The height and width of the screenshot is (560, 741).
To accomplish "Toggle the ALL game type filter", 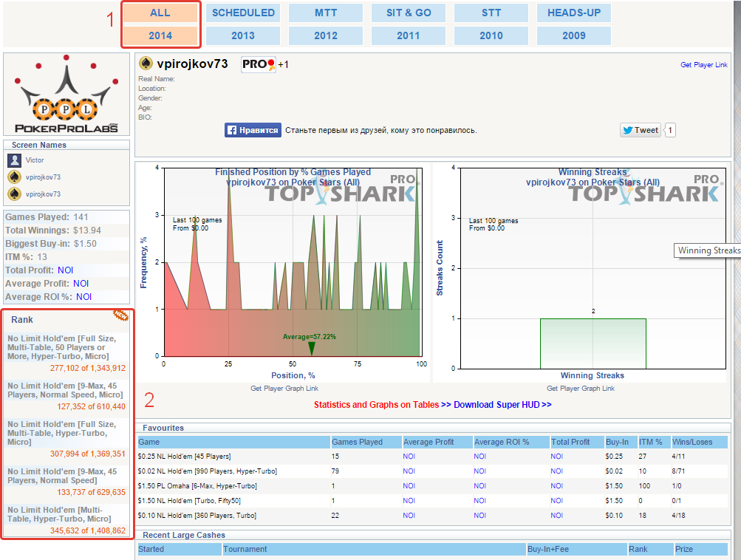I will (160, 12).
